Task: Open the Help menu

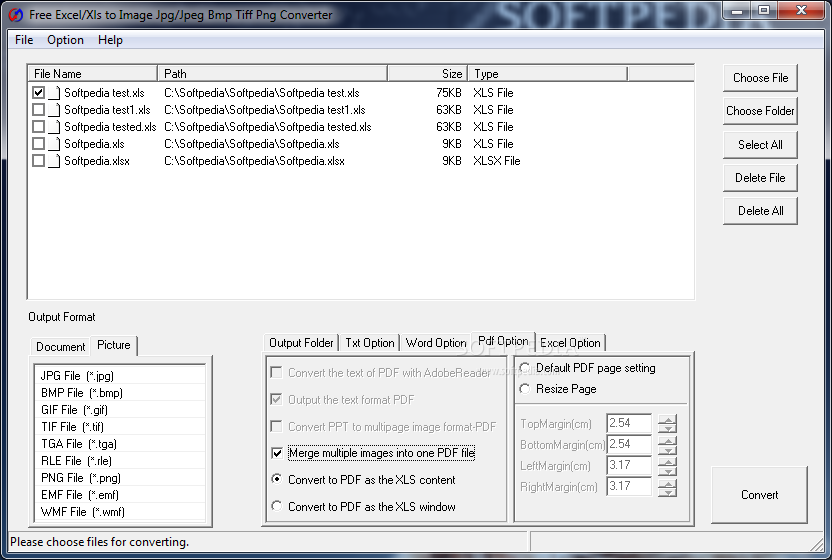Action: tap(110, 40)
